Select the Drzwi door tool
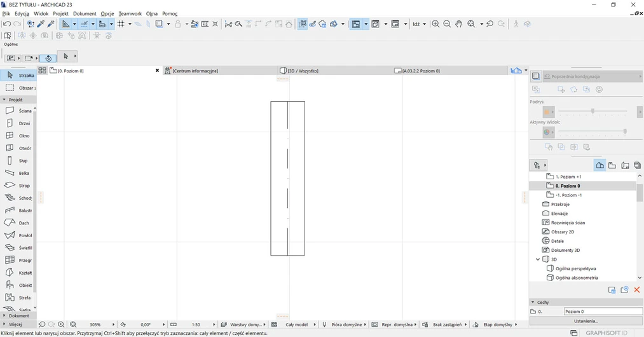The image size is (644, 337). 19,123
